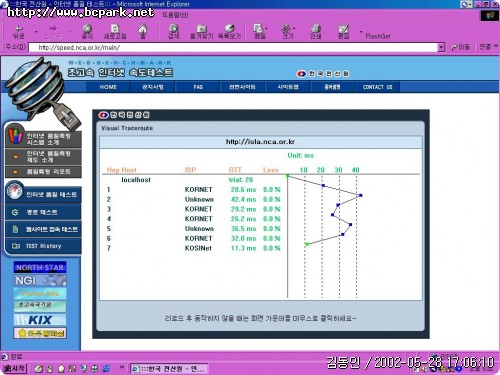Click the FlashGet toolbar button

(378, 36)
